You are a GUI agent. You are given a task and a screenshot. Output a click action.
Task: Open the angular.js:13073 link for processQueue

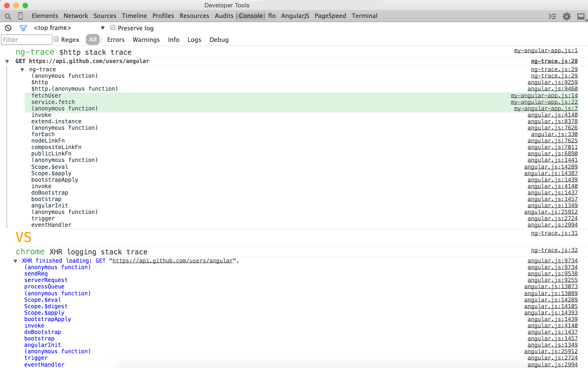click(551, 287)
